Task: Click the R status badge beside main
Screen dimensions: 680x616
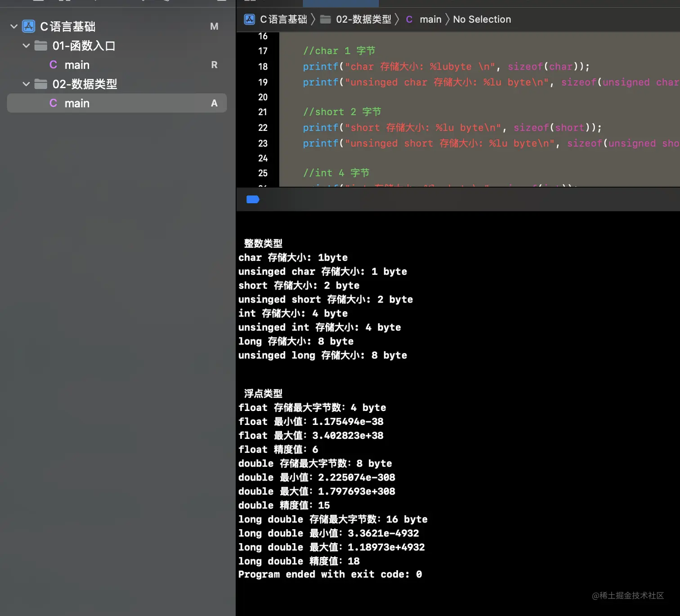Action: coord(214,65)
